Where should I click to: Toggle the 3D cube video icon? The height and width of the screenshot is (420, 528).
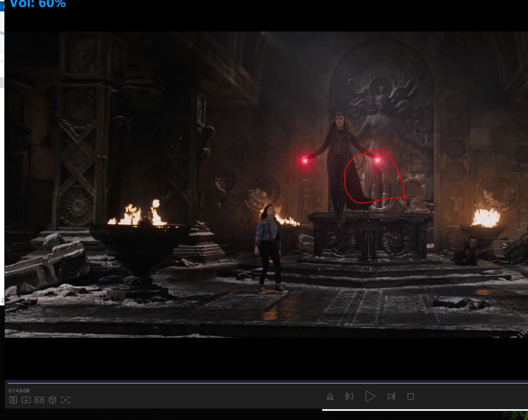coord(53,400)
